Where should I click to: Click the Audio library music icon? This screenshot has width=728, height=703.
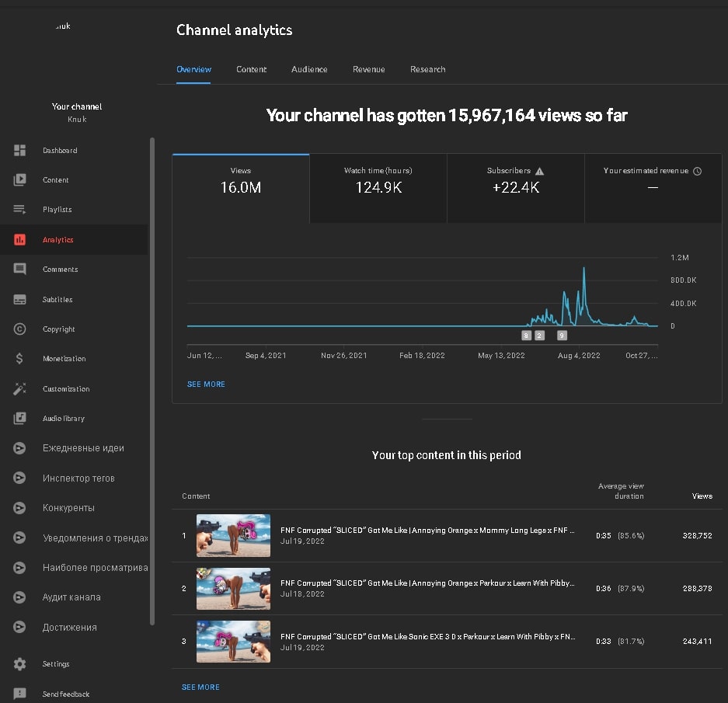click(19, 419)
